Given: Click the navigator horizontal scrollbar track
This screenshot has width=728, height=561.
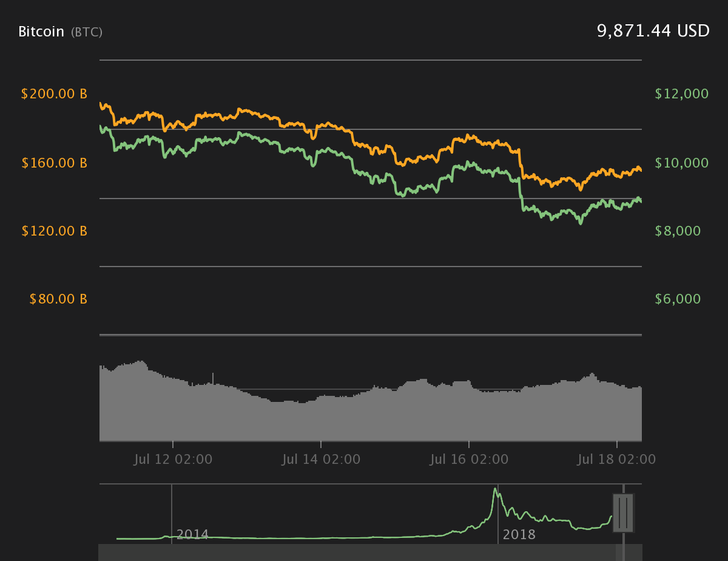Looking at the screenshot, I should coord(370,552).
